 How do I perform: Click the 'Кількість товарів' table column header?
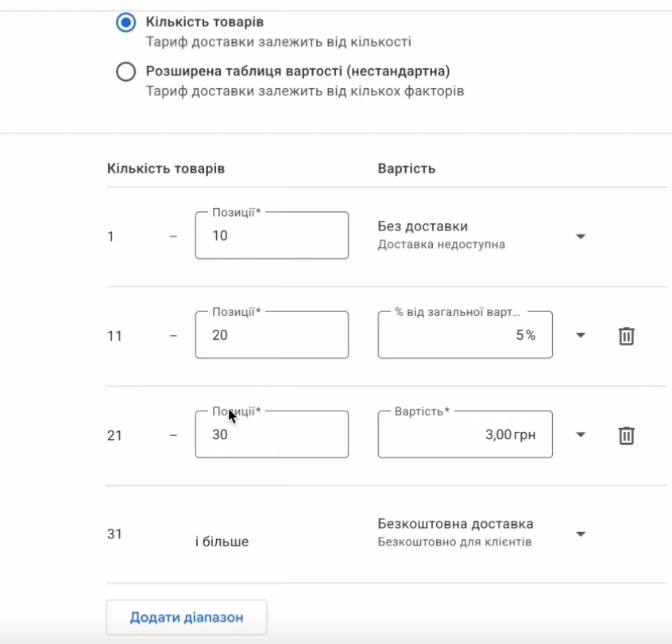click(x=165, y=169)
